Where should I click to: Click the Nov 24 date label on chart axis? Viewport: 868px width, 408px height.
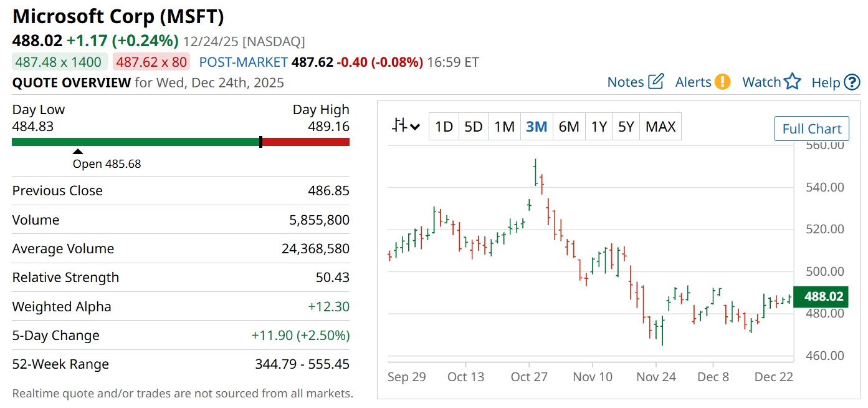point(657,377)
